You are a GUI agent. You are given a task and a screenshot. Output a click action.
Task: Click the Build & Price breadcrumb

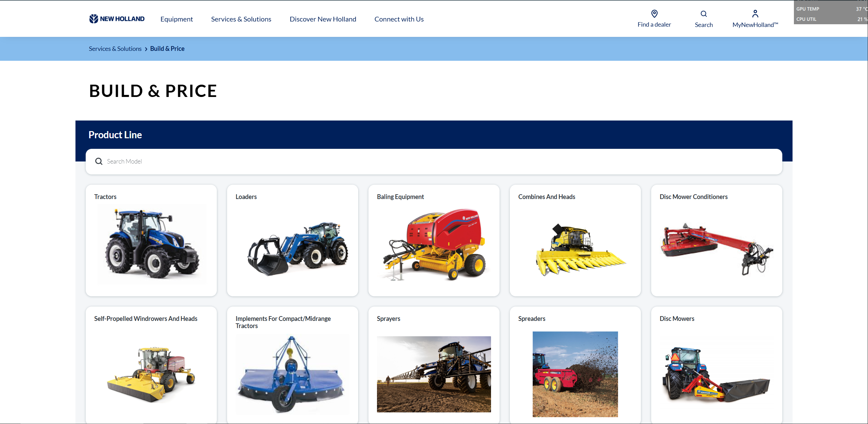pyautogui.click(x=167, y=49)
